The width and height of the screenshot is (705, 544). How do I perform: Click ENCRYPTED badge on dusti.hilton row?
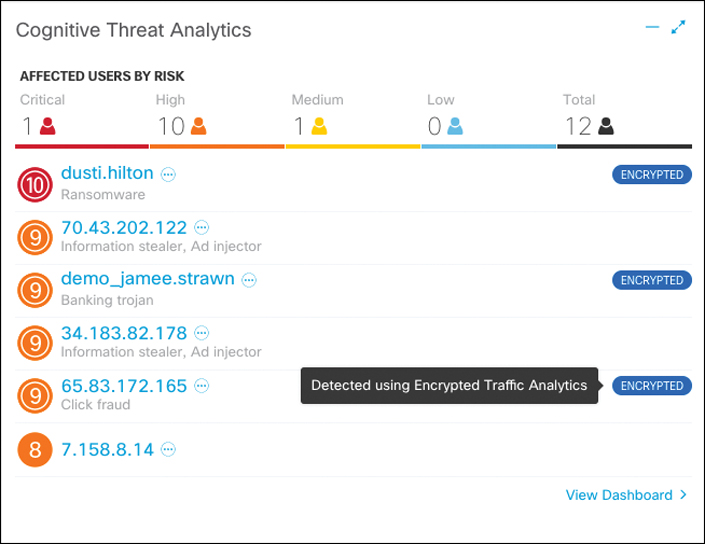coord(651,175)
